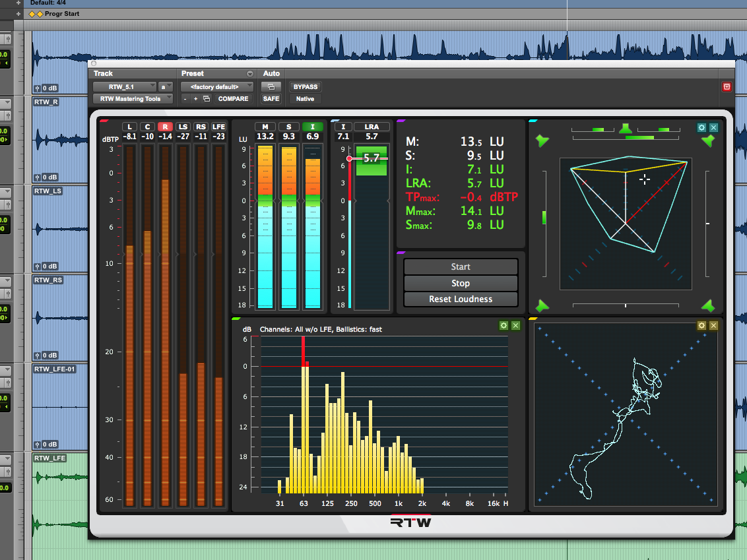Open settings gear of surround sound panel

[x=701, y=127]
